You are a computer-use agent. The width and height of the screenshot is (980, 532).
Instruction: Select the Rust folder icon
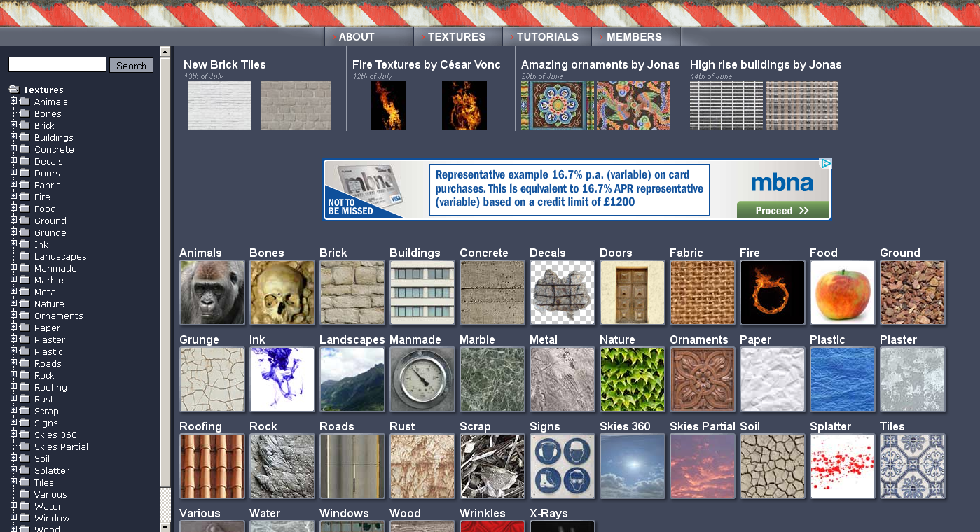coord(24,399)
